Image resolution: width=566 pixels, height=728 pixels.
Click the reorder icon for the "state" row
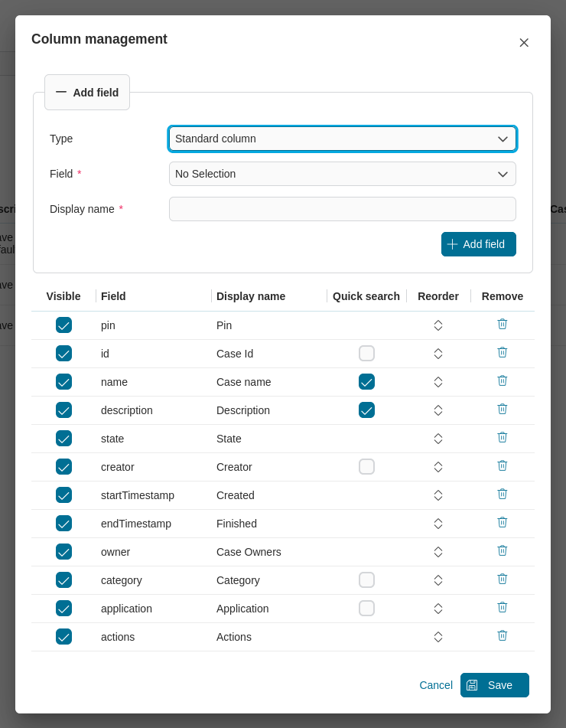[438, 437]
